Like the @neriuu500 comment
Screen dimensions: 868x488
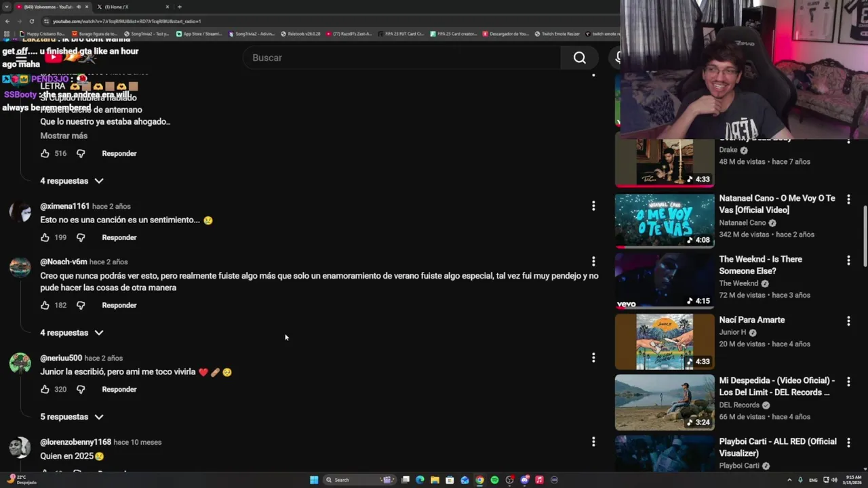point(45,389)
